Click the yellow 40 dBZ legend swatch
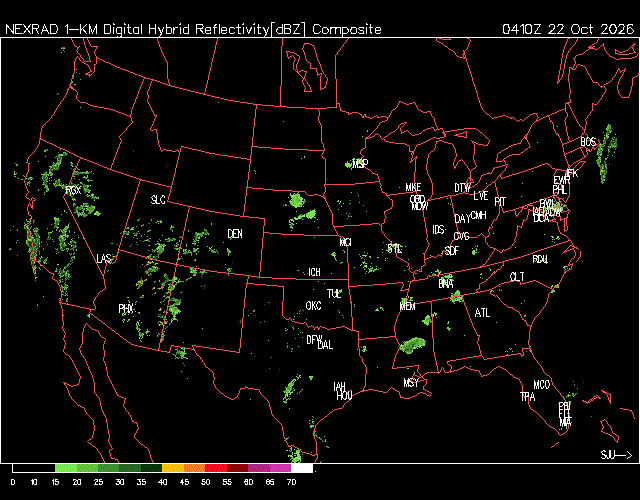Viewport: 640px width, 500px height. (173, 468)
